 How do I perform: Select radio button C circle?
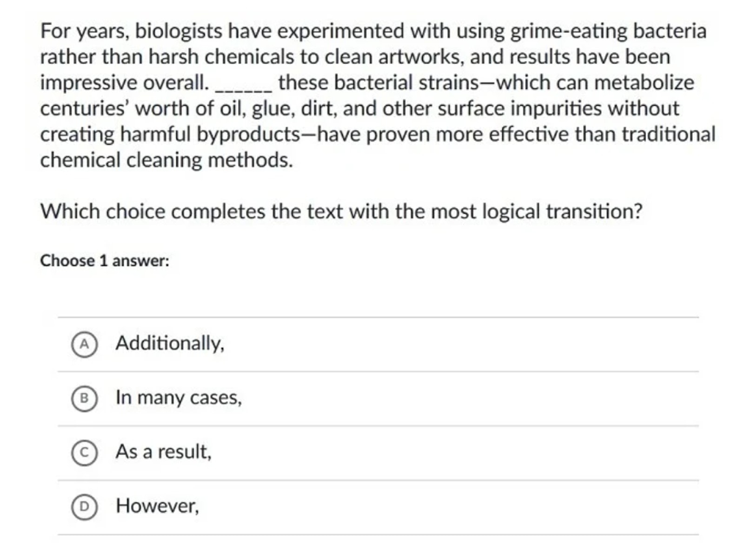click(84, 453)
